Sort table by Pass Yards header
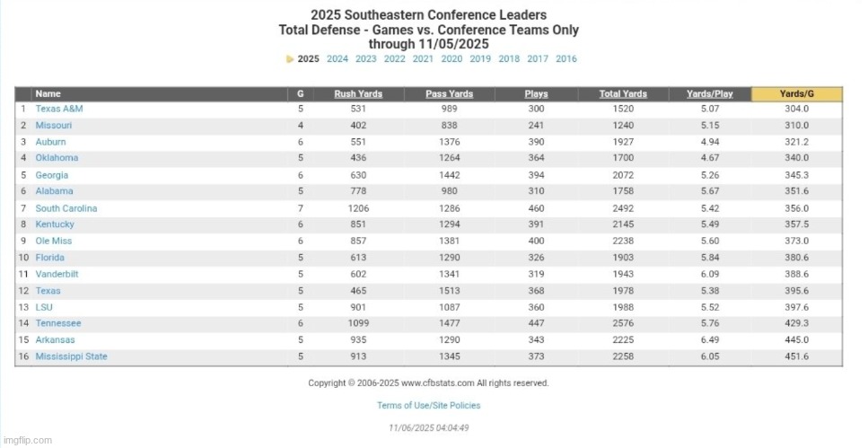 pyautogui.click(x=451, y=93)
